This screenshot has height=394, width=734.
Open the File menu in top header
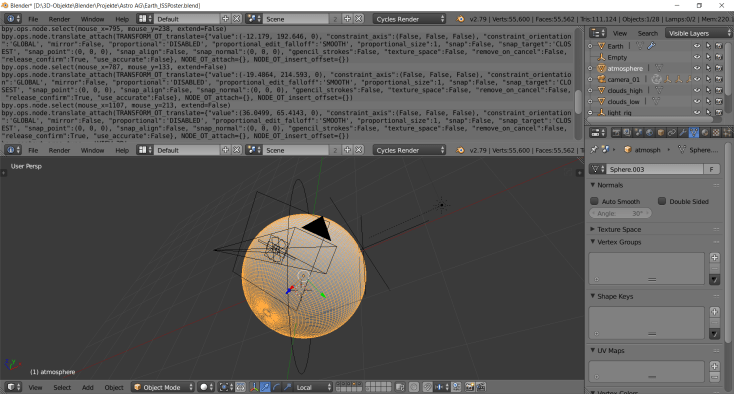pos(33,19)
